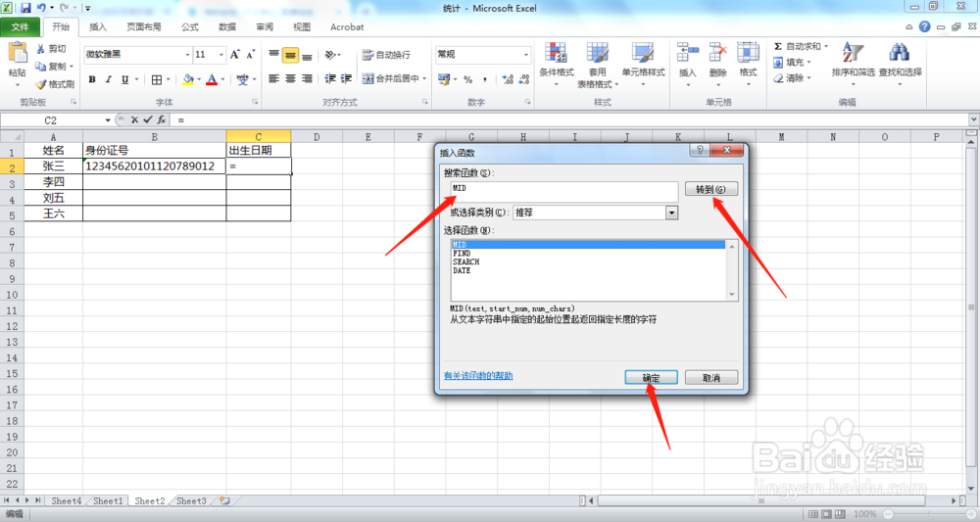Toggle Underline formatting
980x522 pixels.
[125, 79]
